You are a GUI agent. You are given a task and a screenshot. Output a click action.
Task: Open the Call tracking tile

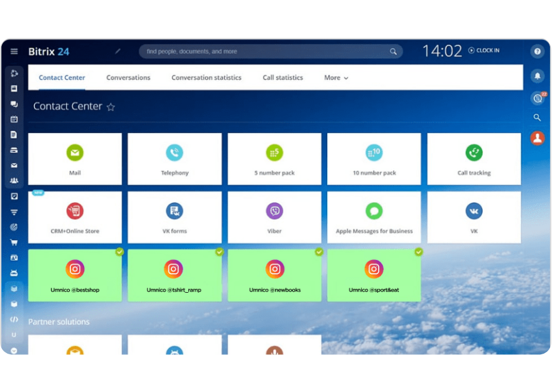[x=474, y=159]
